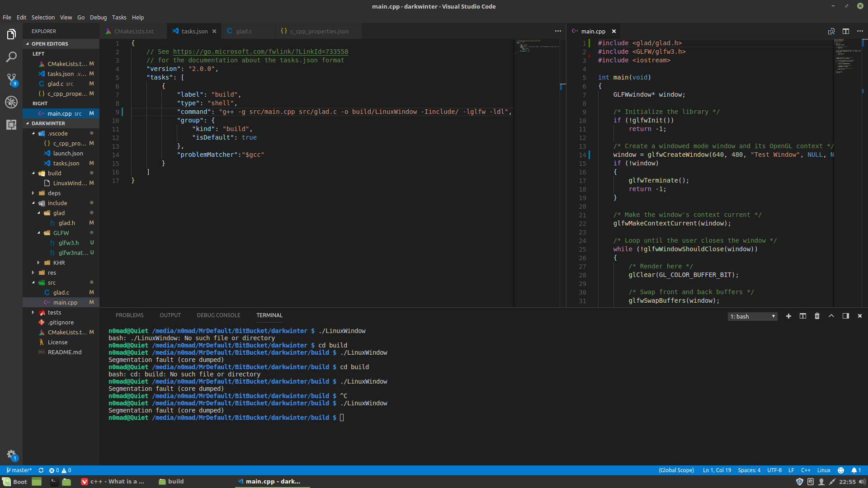
Task: Kill the active terminal
Action: point(817,316)
